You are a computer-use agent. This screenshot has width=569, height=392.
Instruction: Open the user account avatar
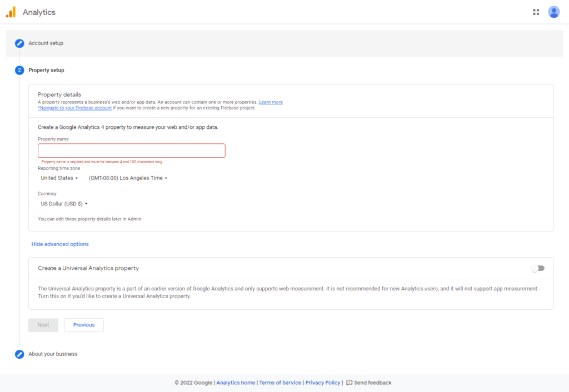554,12
